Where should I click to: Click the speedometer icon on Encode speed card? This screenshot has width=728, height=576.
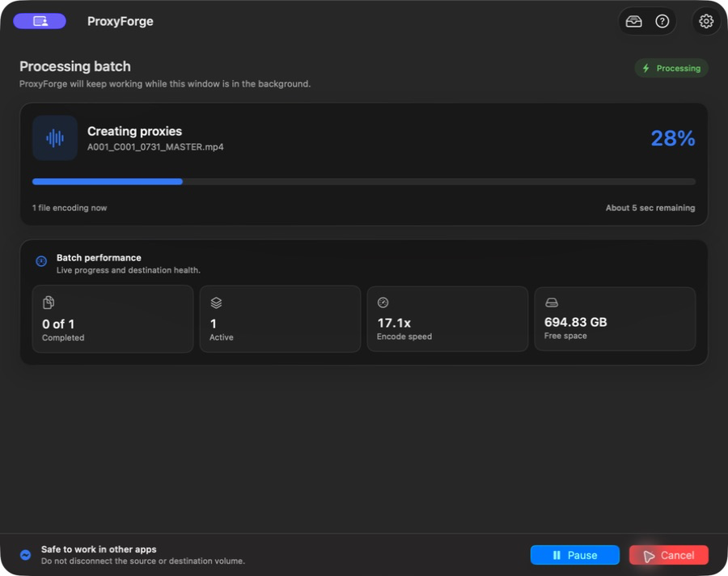[383, 303]
